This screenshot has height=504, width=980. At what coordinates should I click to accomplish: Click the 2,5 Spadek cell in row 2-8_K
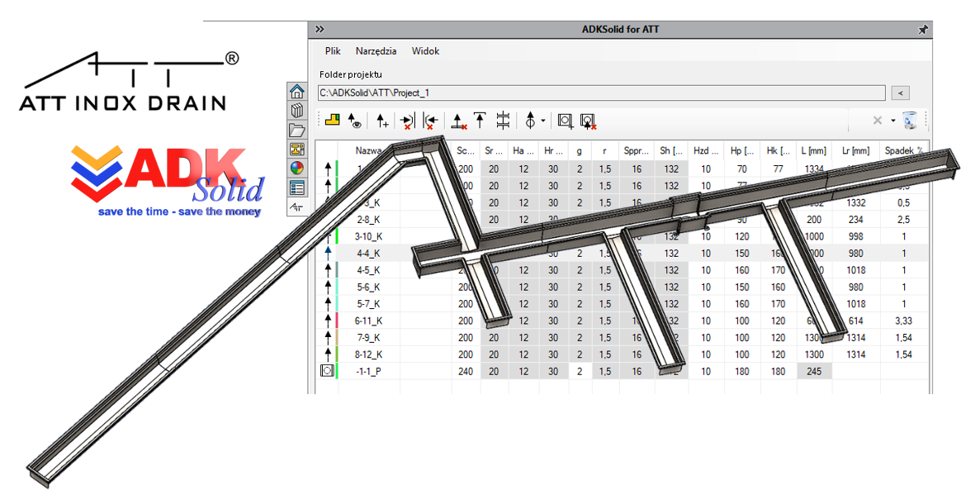[x=903, y=220]
